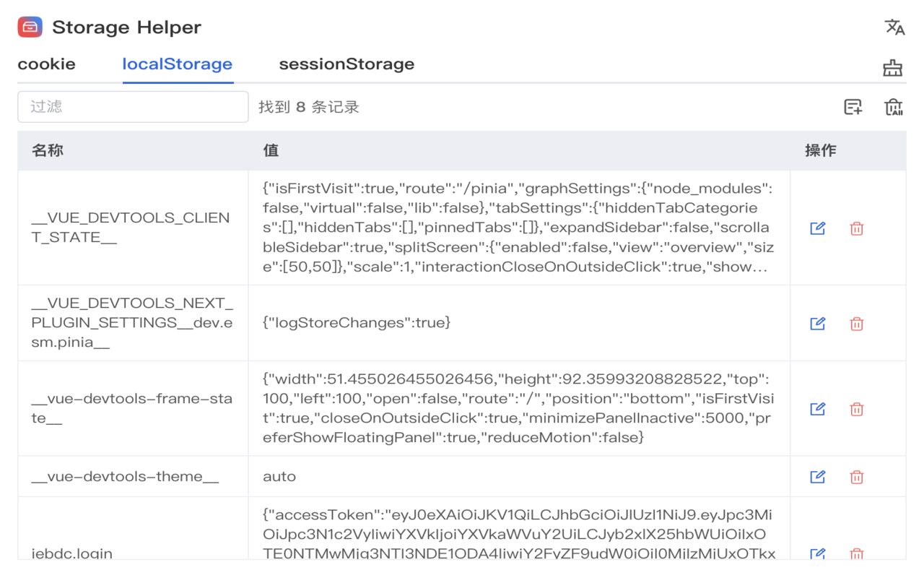Open the sessionStorage tab
924x578 pixels.
[346, 64]
